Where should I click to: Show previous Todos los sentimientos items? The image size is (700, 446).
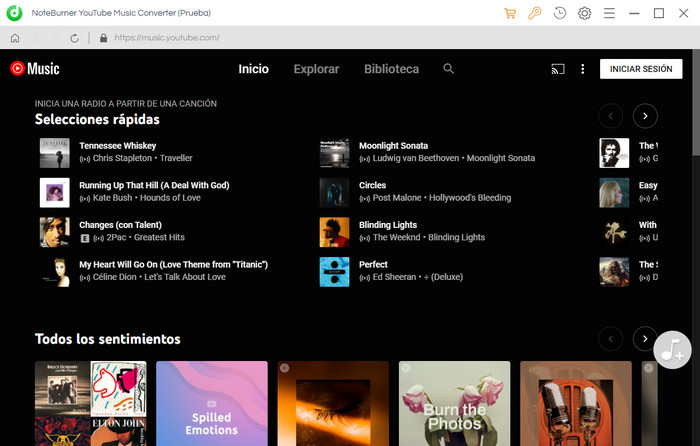tap(610, 339)
